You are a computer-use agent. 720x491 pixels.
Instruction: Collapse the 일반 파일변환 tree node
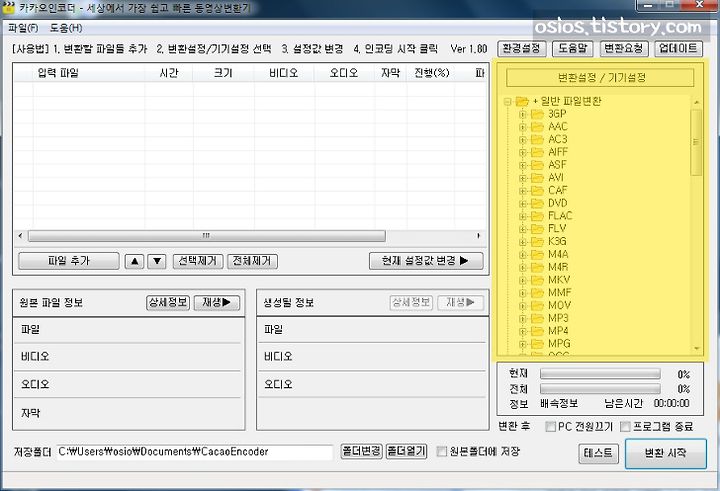tap(508, 102)
